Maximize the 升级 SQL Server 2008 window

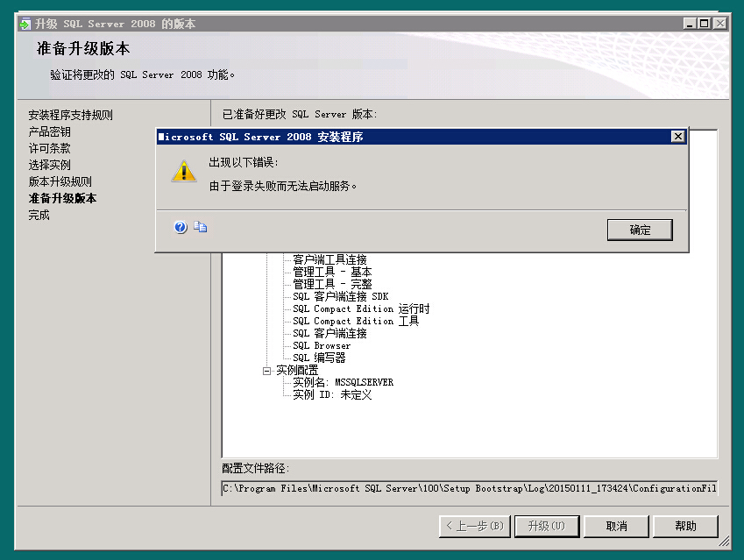click(705, 24)
